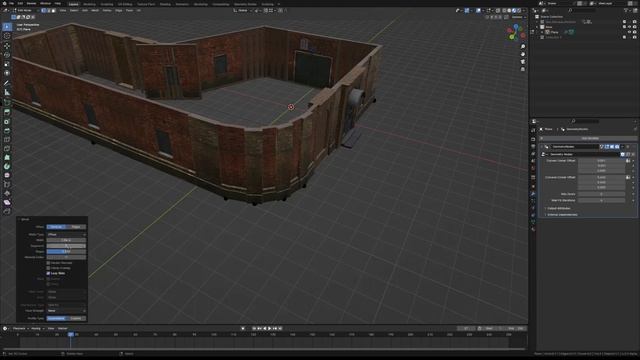This screenshot has height=360, width=640.
Task: Select the Measure tool
Action: tap(7, 93)
